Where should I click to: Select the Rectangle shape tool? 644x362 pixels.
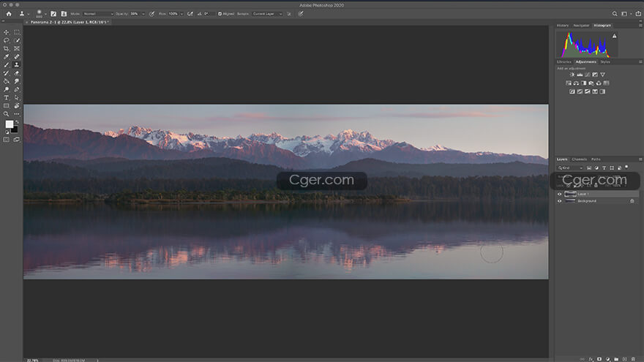[x=6, y=106]
